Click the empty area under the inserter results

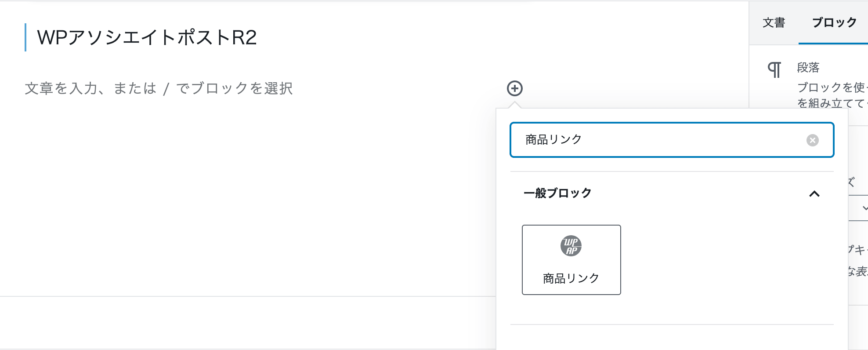click(672, 338)
